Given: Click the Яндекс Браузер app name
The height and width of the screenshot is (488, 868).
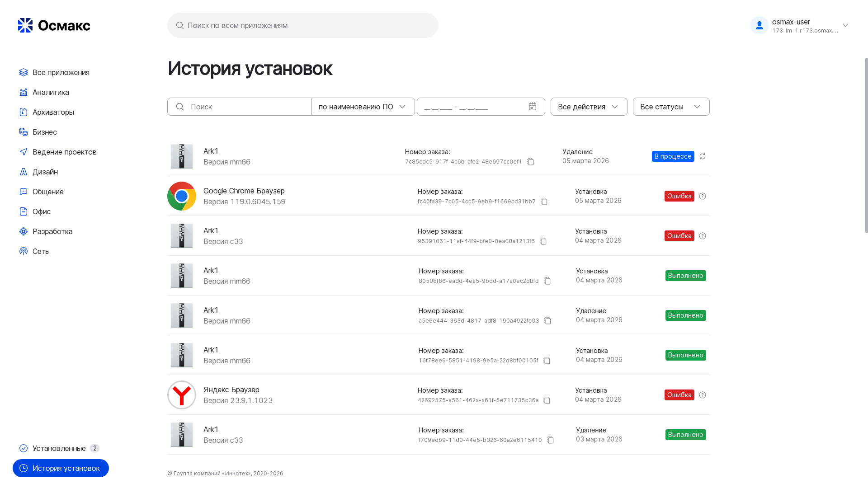Looking at the screenshot, I should [x=231, y=389].
